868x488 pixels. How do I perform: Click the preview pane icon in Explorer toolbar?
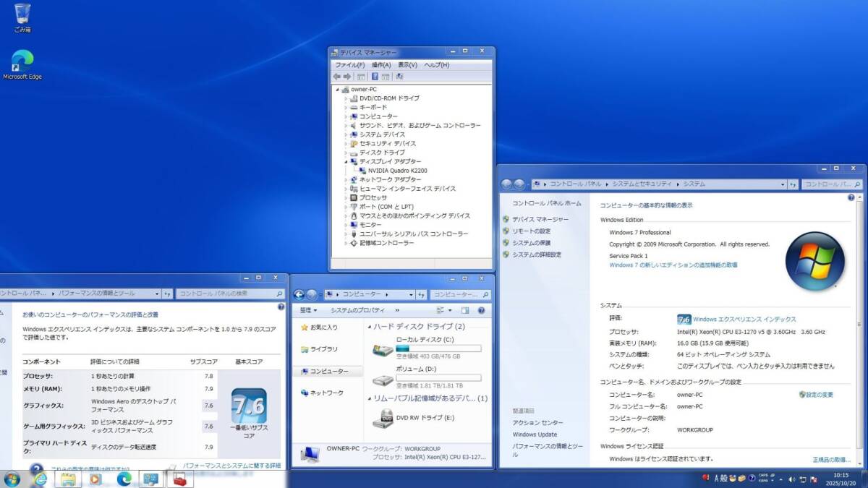(465, 310)
